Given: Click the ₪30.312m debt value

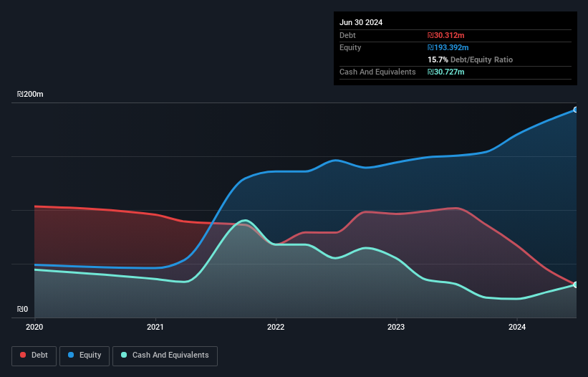Looking at the screenshot, I should pos(446,35).
